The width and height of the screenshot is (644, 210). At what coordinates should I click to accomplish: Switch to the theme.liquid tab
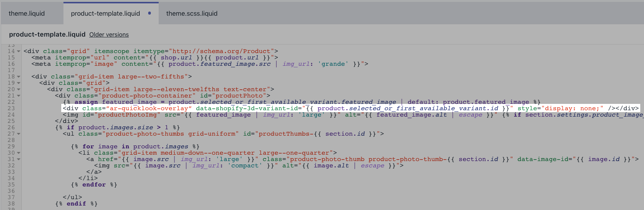(27, 13)
